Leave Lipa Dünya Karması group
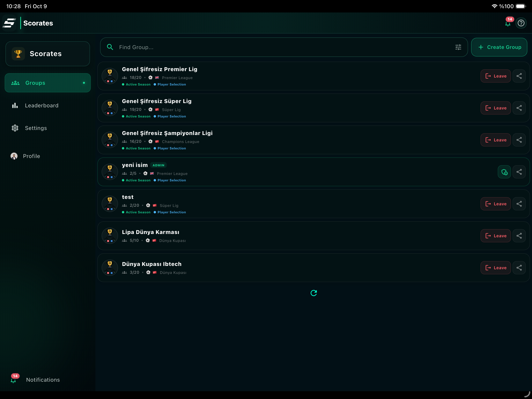The width and height of the screenshot is (532, 399). pyautogui.click(x=495, y=236)
